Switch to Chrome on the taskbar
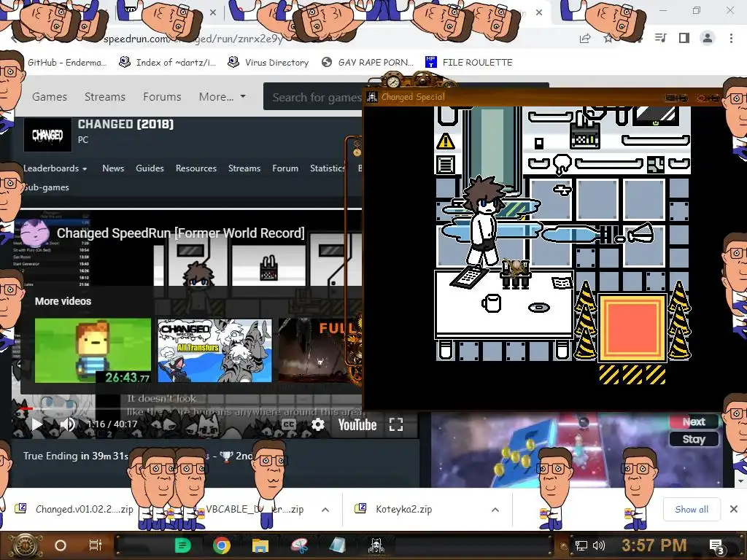This screenshot has width=747, height=560. (222, 545)
